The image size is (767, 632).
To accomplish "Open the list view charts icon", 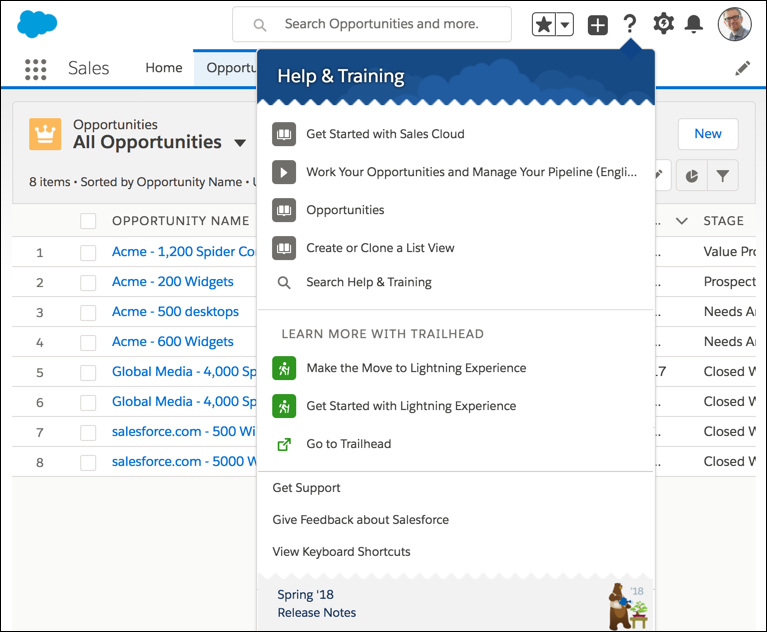I will [692, 176].
